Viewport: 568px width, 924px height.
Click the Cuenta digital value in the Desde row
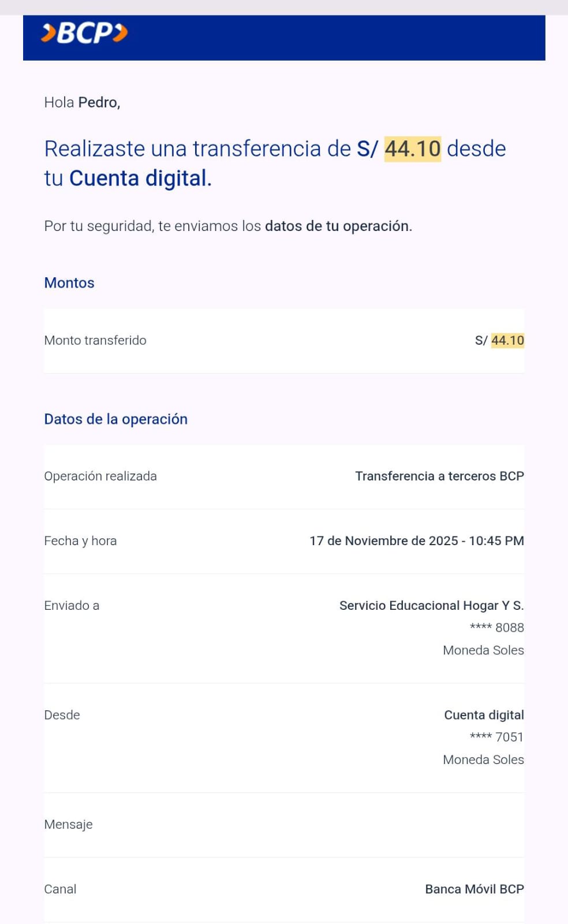click(x=484, y=715)
